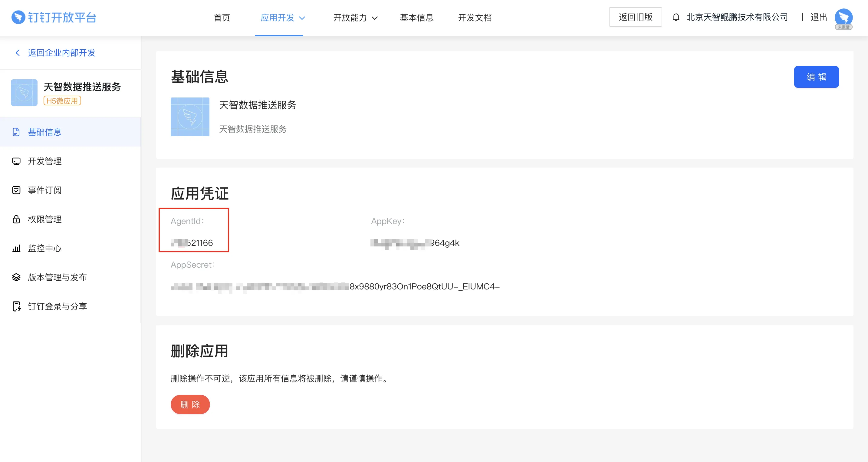This screenshot has width=868, height=462.
Task: Click the 开发管理 monitor icon
Action: pyautogui.click(x=16, y=161)
